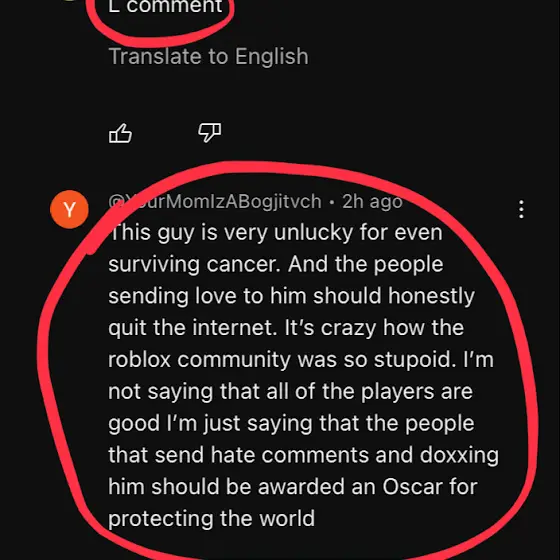
Task: Click the line "sending love to him should honestly"
Action: (x=291, y=296)
